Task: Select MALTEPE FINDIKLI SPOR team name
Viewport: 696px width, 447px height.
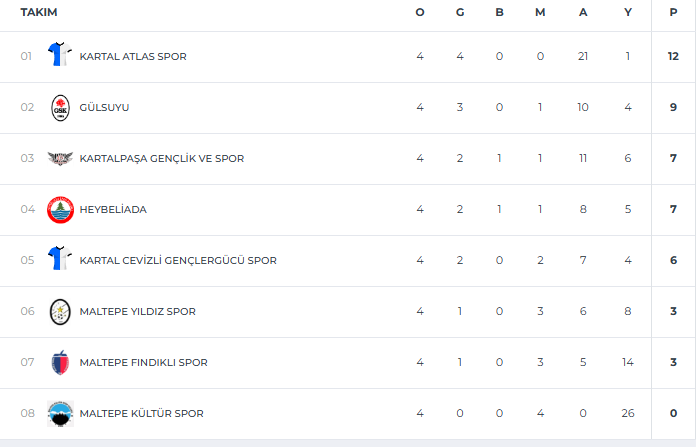Action: point(143,362)
